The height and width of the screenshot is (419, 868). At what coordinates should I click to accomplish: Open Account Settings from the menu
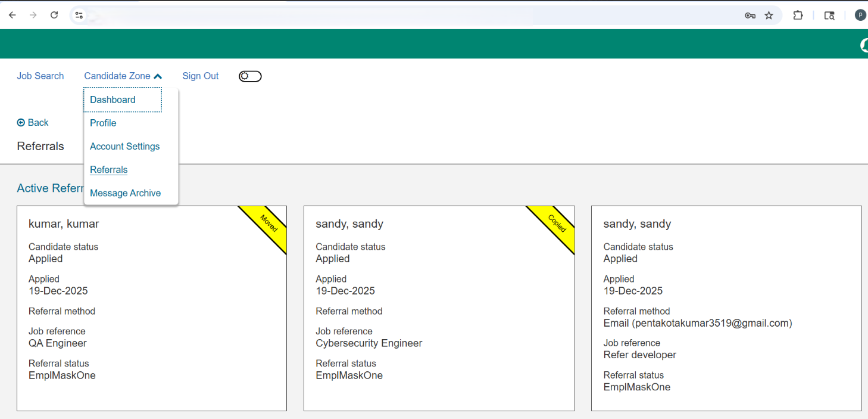pos(124,147)
